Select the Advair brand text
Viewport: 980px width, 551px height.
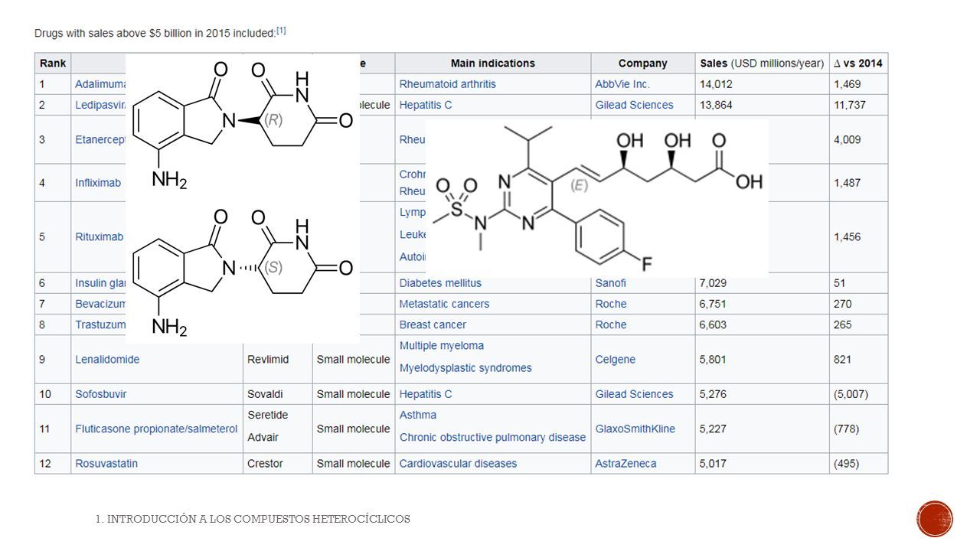(263, 438)
